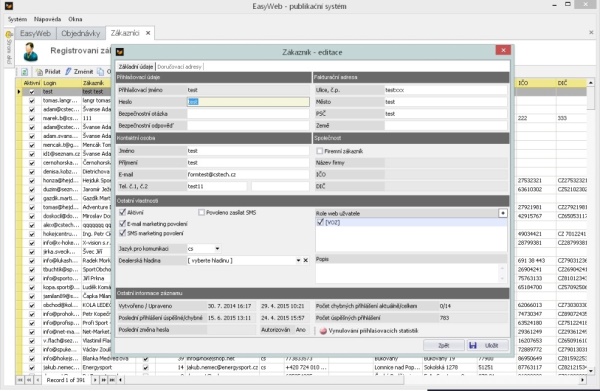Click the E-mail input field
This screenshot has height=391, width=600.
point(248,174)
